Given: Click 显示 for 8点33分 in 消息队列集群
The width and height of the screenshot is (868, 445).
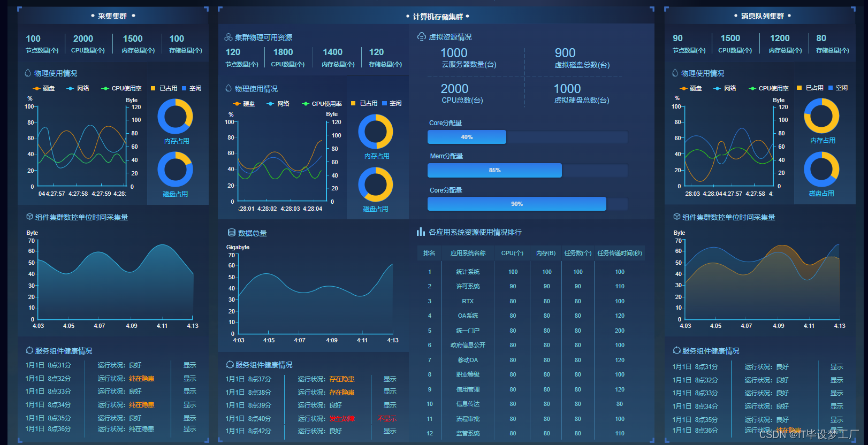Looking at the screenshot, I should point(837,393).
